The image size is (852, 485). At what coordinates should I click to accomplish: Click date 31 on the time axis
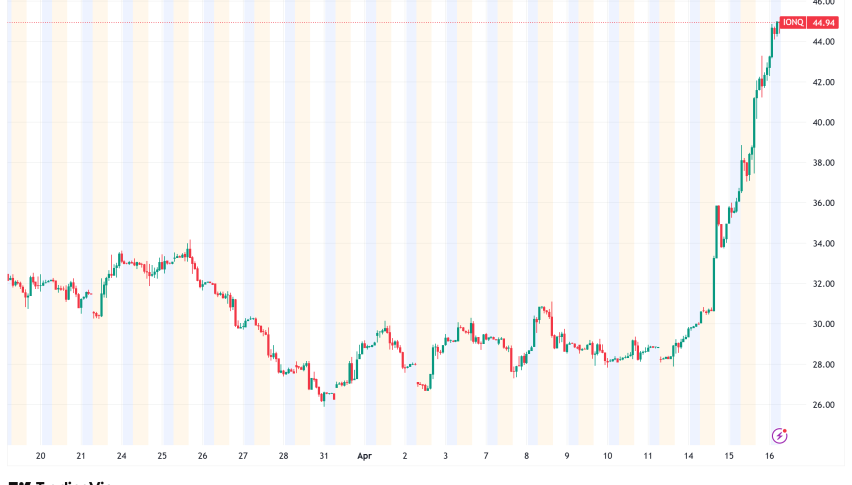point(324,455)
